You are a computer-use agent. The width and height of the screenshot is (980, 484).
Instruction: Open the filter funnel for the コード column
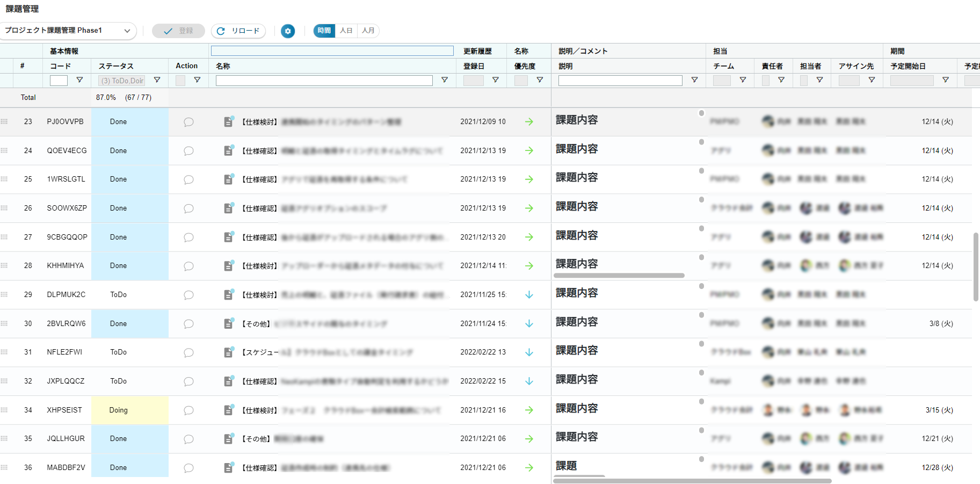(79, 80)
